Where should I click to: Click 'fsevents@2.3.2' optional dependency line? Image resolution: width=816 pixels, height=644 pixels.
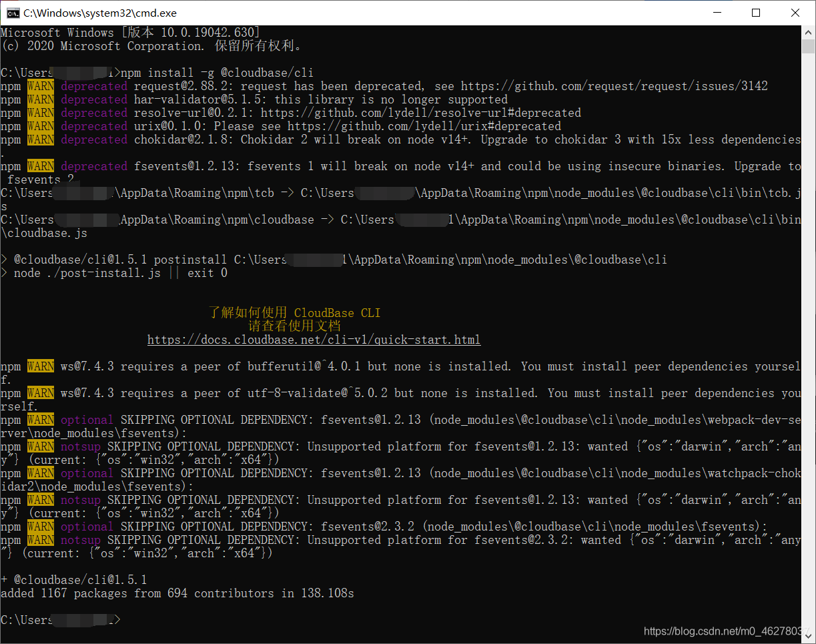(384, 527)
